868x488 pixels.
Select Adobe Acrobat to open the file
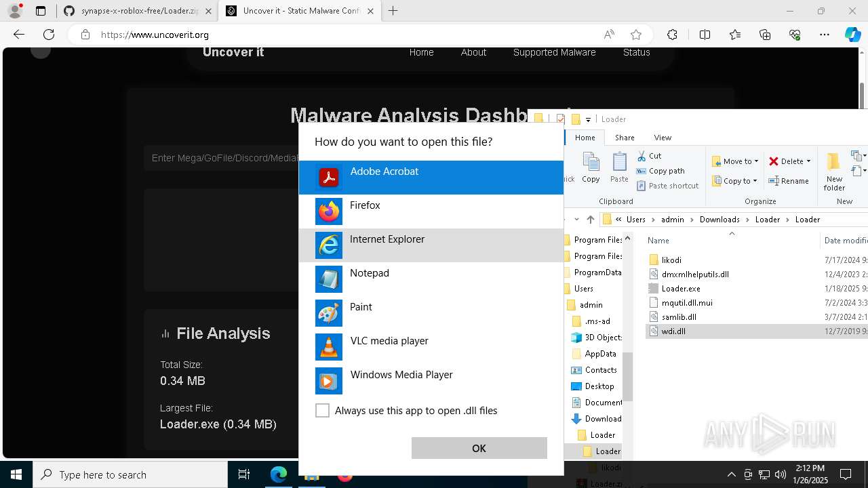click(431, 178)
